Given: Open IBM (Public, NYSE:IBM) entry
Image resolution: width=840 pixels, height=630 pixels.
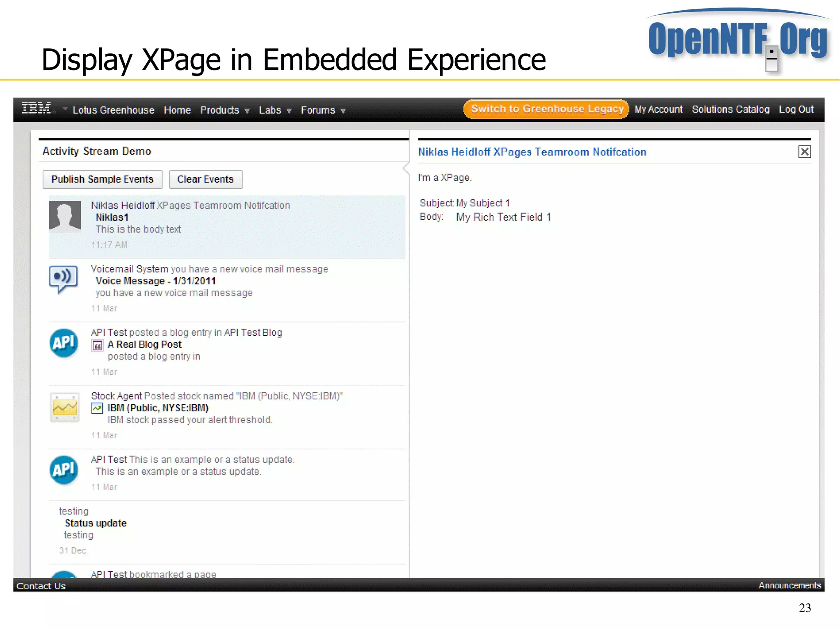Looking at the screenshot, I should (x=158, y=408).
